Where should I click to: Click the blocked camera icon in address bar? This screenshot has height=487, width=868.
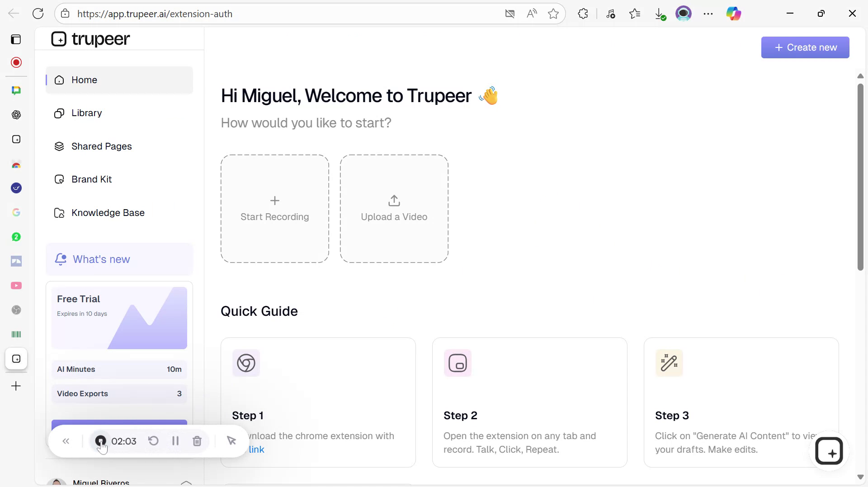(x=510, y=14)
